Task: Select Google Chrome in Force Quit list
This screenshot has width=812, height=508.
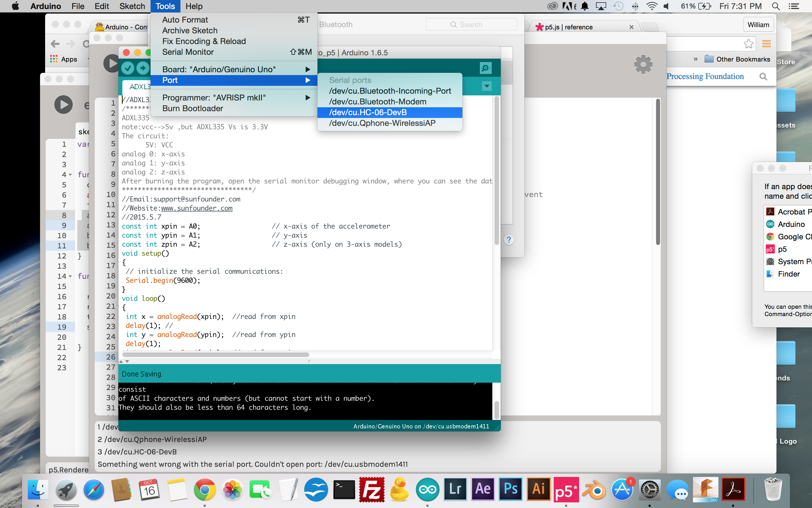Action: [x=788, y=237]
